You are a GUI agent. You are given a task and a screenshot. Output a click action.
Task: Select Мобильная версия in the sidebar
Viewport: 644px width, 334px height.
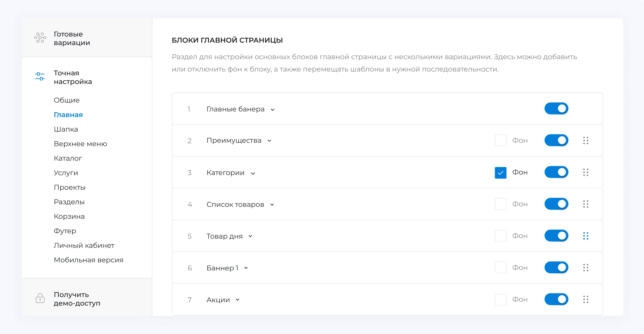[89, 260]
